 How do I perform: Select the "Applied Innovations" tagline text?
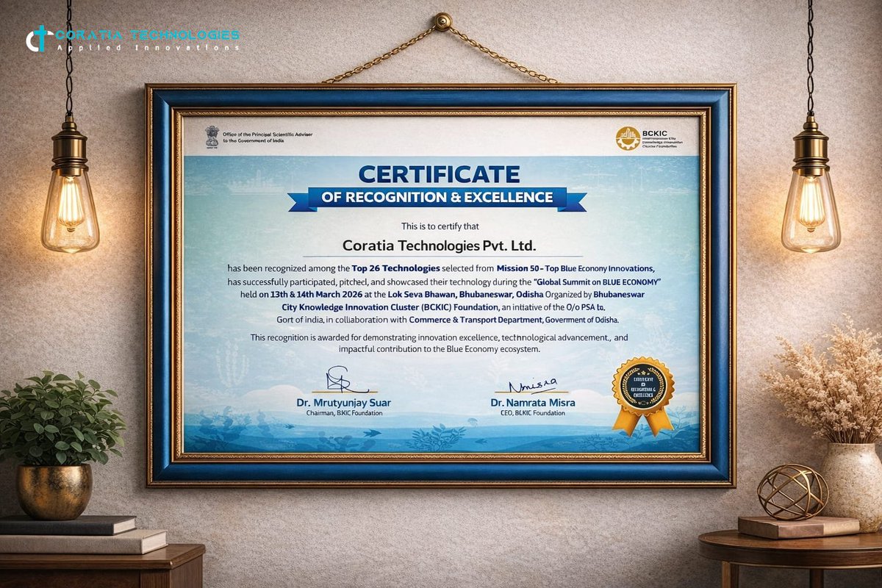click(x=148, y=47)
